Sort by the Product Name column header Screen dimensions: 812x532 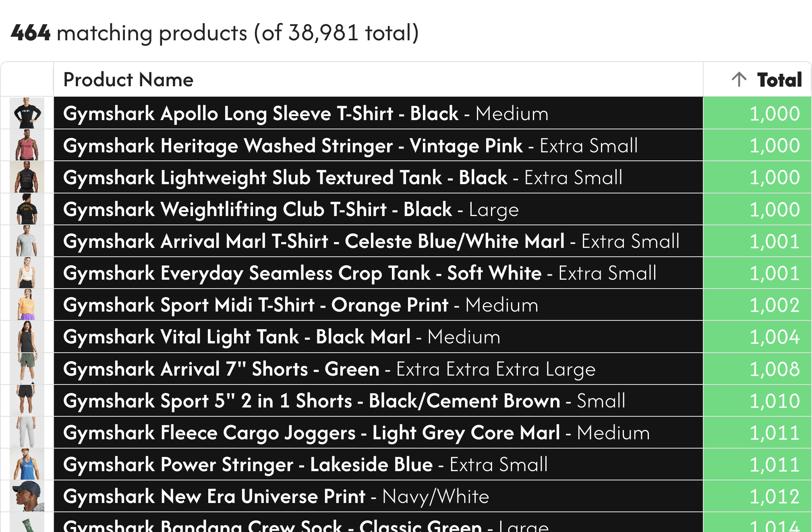click(x=128, y=80)
